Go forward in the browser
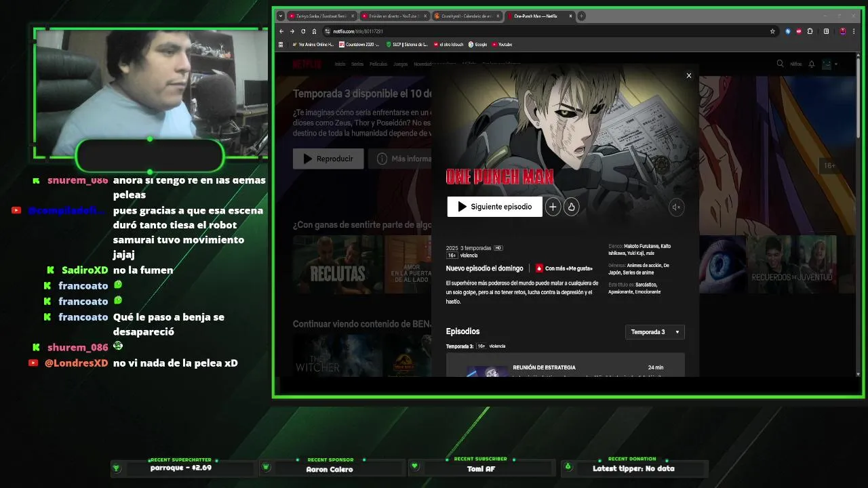The height and width of the screenshot is (488, 868). 292,31
